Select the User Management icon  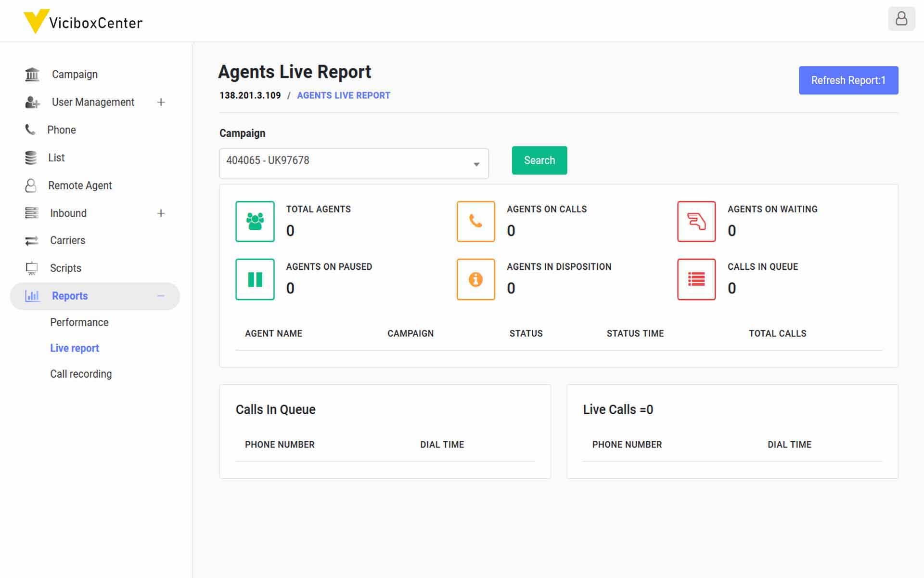coord(32,102)
